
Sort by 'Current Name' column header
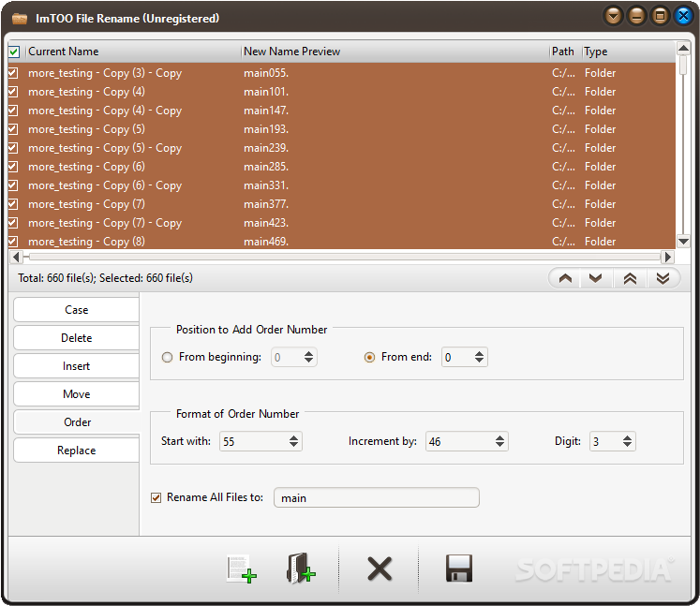[x=133, y=52]
